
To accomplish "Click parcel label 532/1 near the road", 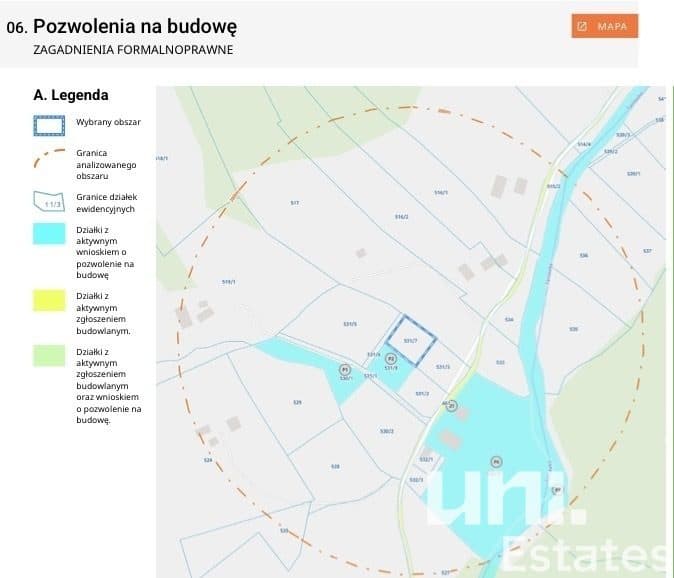I will tap(426, 459).
